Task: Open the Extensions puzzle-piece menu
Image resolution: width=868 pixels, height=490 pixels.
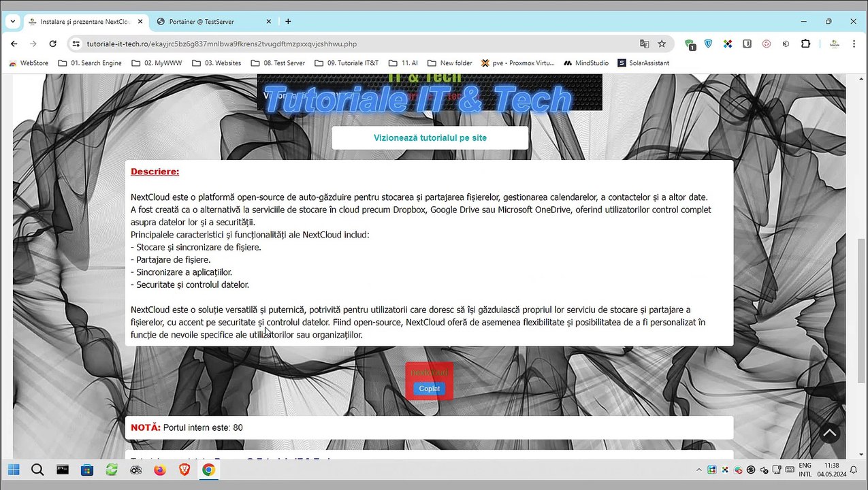Action: coord(805,44)
